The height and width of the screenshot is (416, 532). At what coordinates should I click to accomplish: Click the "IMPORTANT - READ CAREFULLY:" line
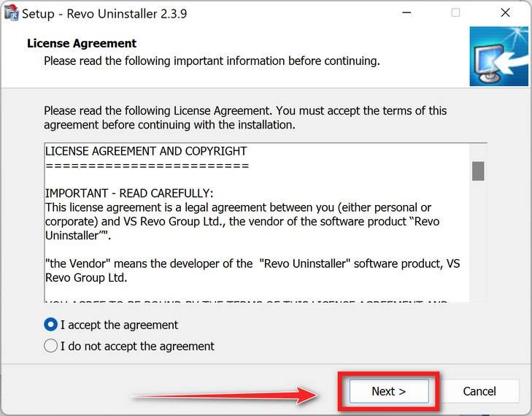[129, 193]
